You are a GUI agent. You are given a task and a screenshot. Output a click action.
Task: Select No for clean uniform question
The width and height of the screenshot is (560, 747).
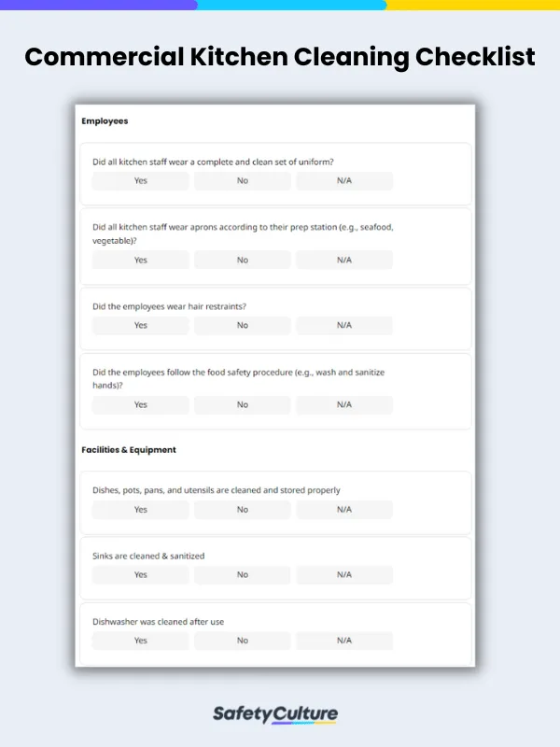[x=243, y=180]
